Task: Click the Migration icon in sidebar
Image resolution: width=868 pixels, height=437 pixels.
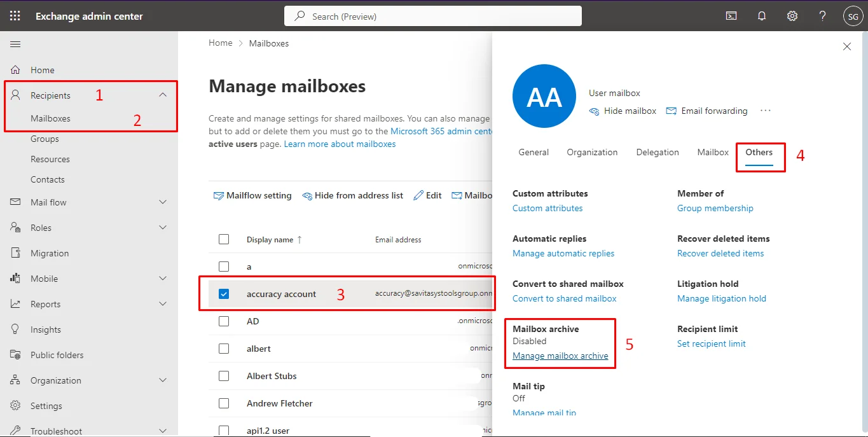Action: [16, 253]
